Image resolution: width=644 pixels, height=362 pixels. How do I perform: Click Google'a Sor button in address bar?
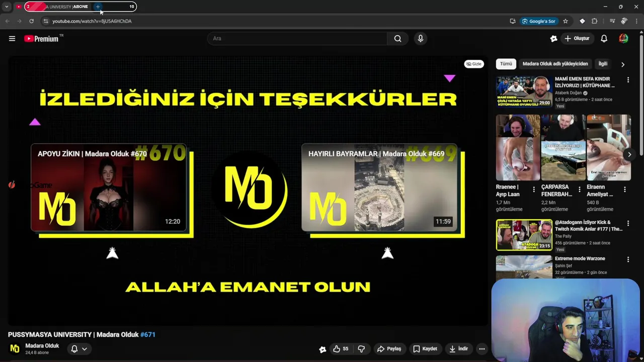(x=539, y=21)
